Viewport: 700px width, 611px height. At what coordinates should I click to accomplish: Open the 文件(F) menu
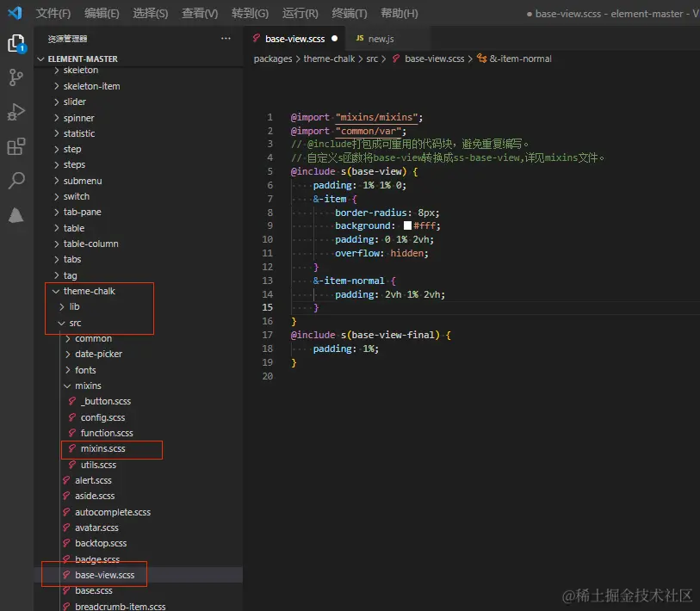point(53,14)
